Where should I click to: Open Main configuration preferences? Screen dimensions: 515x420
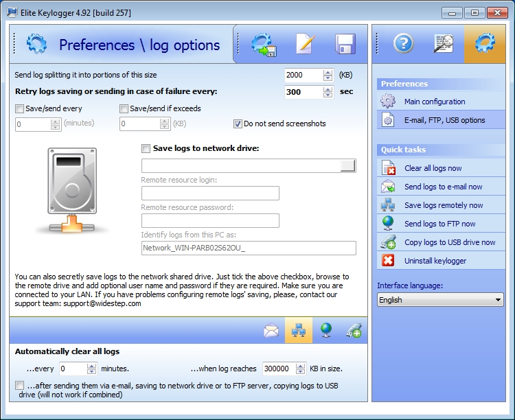pyautogui.click(x=435, y=102)
